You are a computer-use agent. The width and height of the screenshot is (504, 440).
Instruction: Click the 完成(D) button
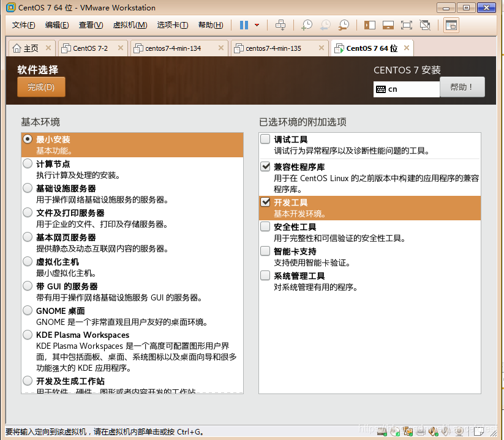(x=40, y=87)
